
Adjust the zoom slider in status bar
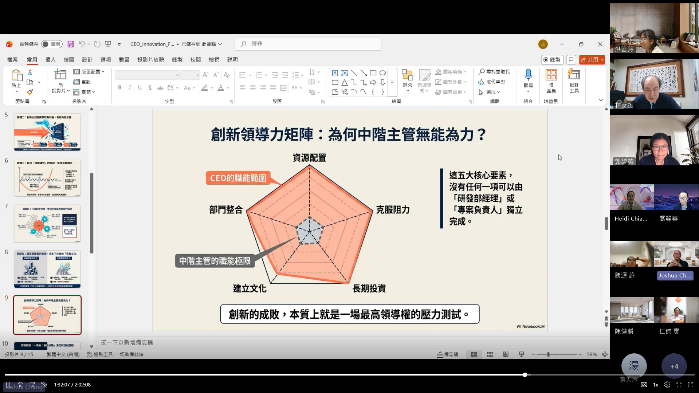pyautogui.click(x=548, y=354)
